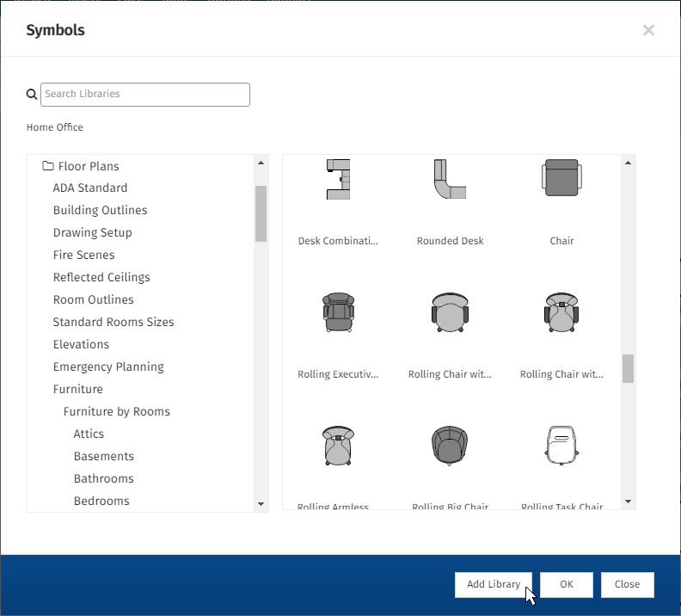The width and height of the screenshot is (681, 616).
Task: Click the Rounded Desk label
Action: 450,241
